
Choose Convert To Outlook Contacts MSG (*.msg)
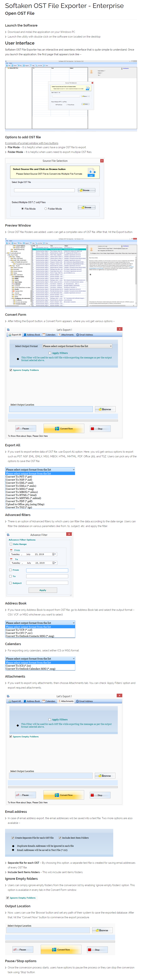(x=30, y=636)
